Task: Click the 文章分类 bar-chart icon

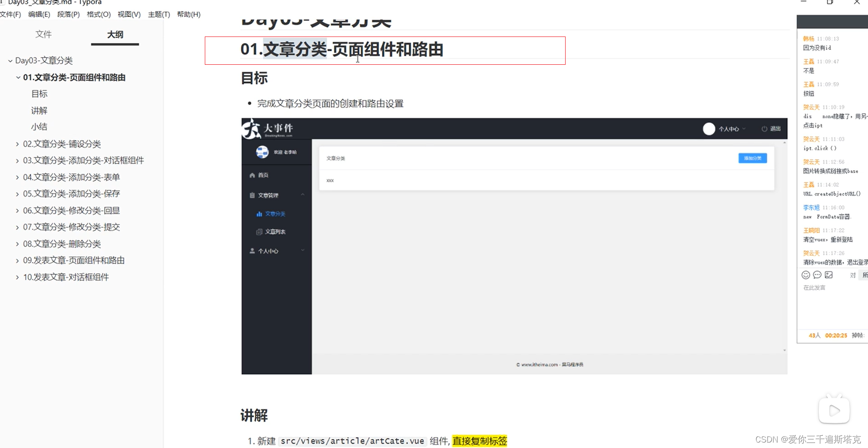Action: (259, 214)
